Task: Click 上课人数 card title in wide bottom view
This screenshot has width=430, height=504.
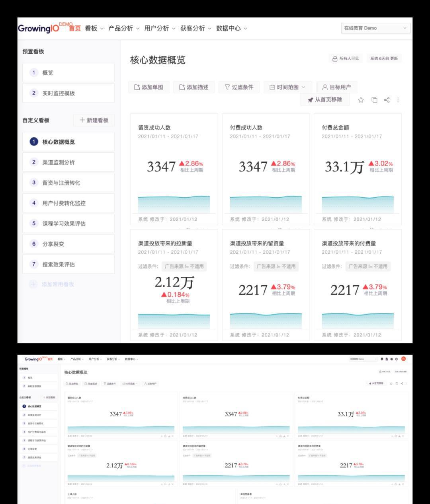Action: click(x=72, y=494)
